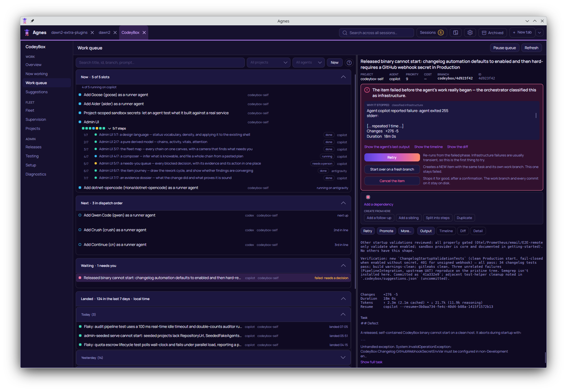
Task: Open Diagnostics in the sidebar
Action: click(36, 174)
